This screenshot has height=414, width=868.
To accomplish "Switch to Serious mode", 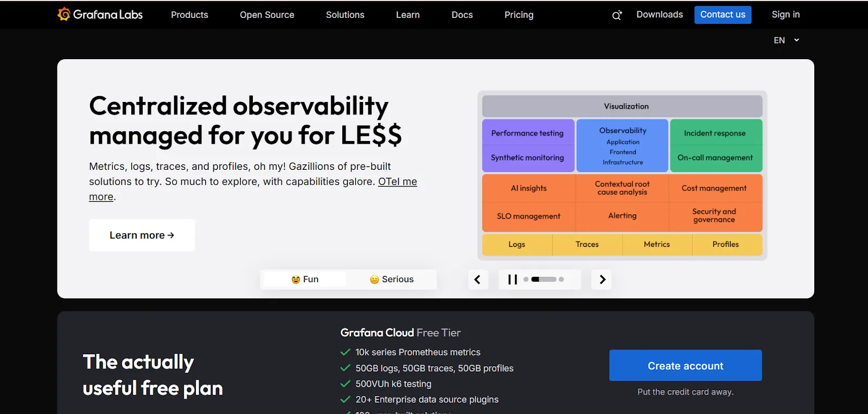I will pyautogui.click(x=392, y=279).
